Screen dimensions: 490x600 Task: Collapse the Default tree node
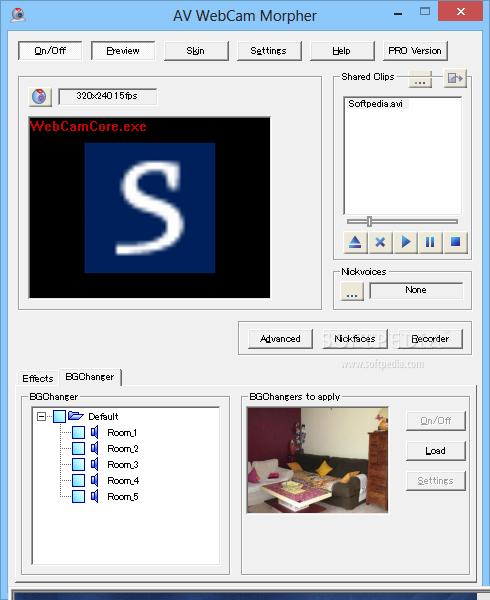point(41,416)
